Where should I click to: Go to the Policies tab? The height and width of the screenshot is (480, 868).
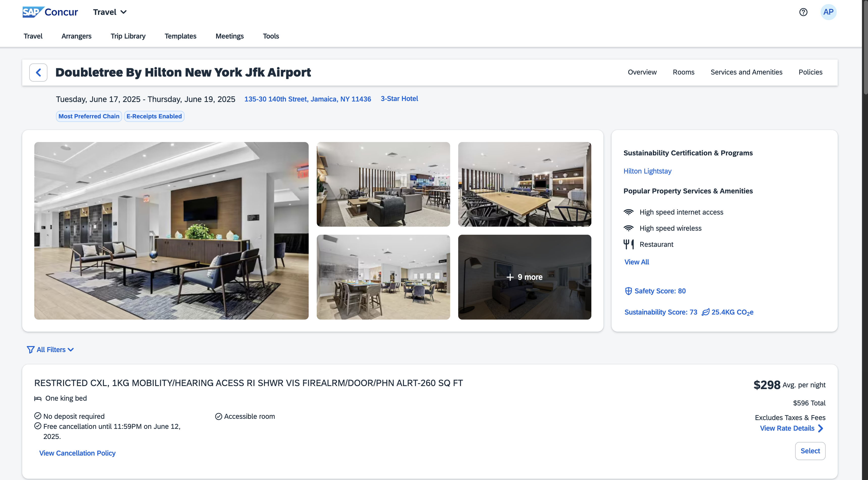811,72
